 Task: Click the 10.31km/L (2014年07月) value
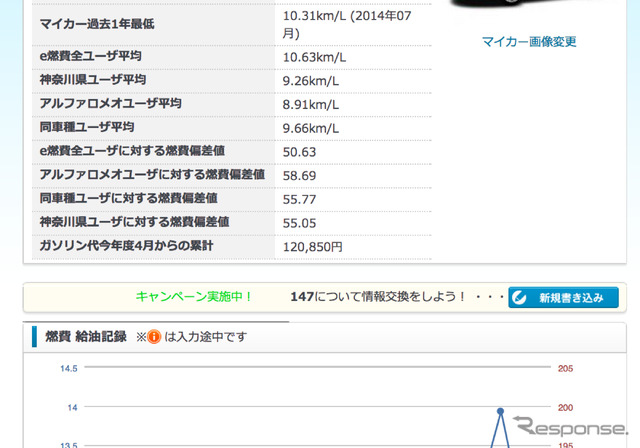(347, 24)
